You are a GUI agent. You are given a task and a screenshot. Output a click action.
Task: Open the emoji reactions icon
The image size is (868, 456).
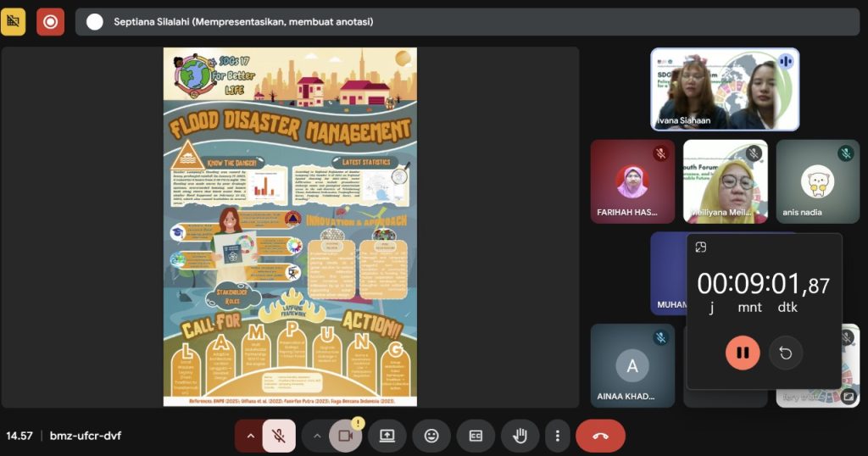point(431,436)
